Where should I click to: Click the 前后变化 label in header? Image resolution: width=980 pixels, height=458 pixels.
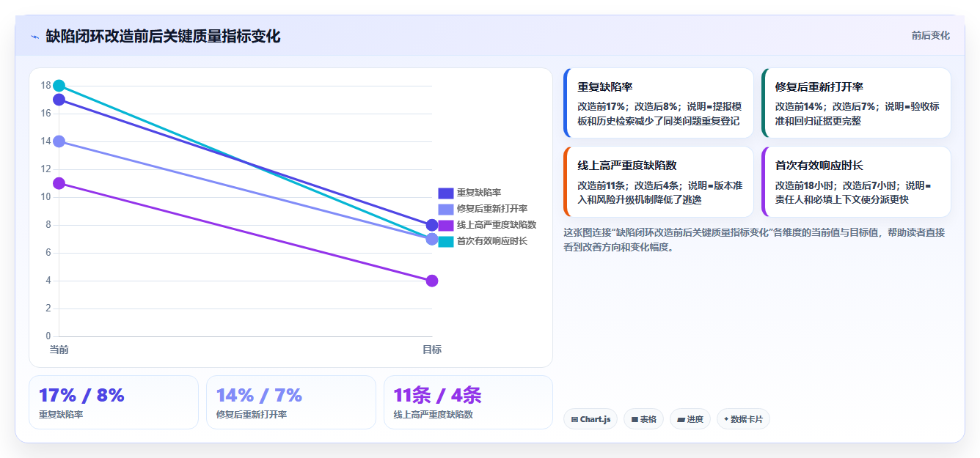930,35
